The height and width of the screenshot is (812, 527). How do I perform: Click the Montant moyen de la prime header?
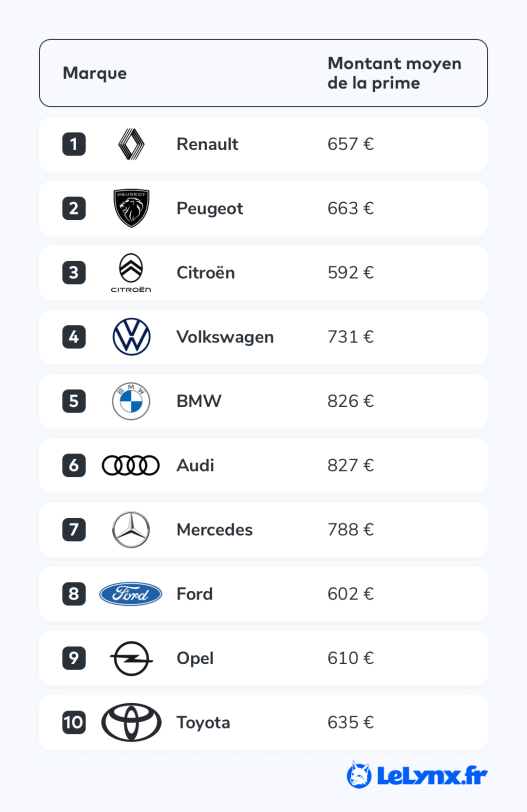point(394,73)
